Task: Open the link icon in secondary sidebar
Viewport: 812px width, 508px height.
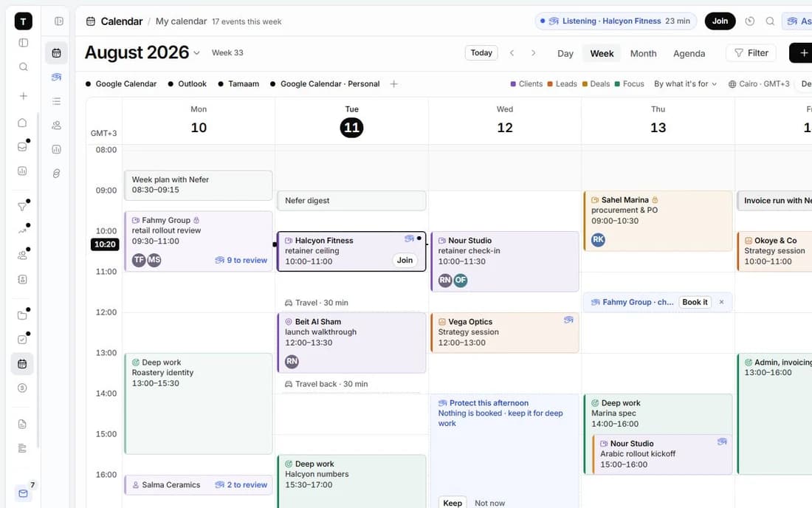Action: click(56, 174)
